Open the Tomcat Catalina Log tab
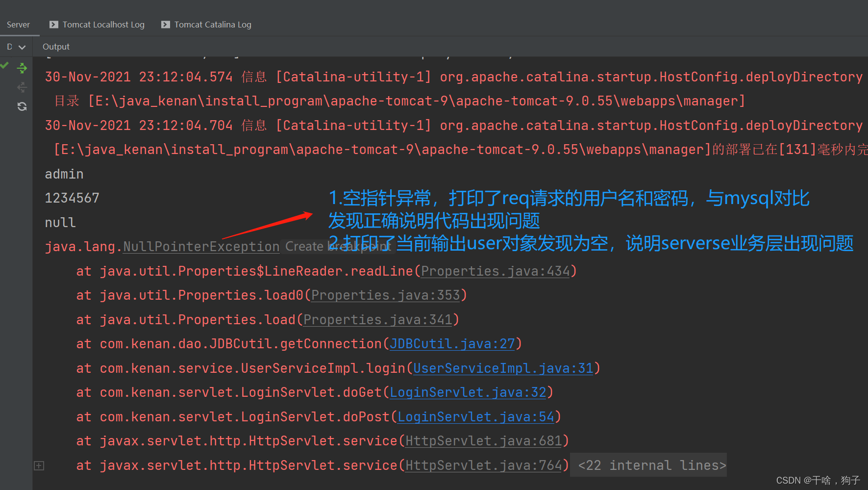Screen dimensions: 868x490 (213, 25)
